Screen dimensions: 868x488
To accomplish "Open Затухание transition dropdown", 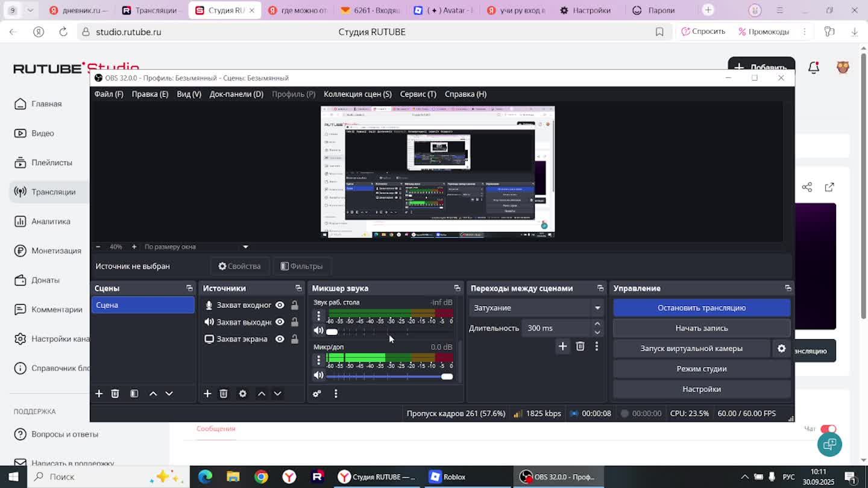I will pyautogui.click(x=536, y=308).
